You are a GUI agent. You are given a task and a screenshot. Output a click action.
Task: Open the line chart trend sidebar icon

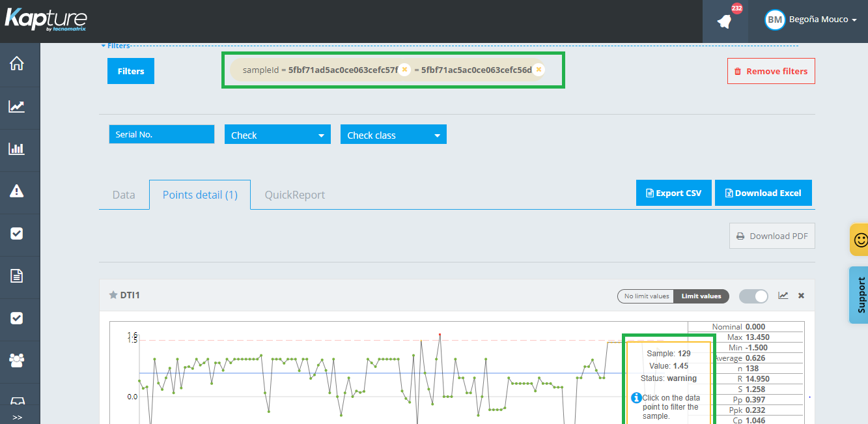[x=17, y=106]
